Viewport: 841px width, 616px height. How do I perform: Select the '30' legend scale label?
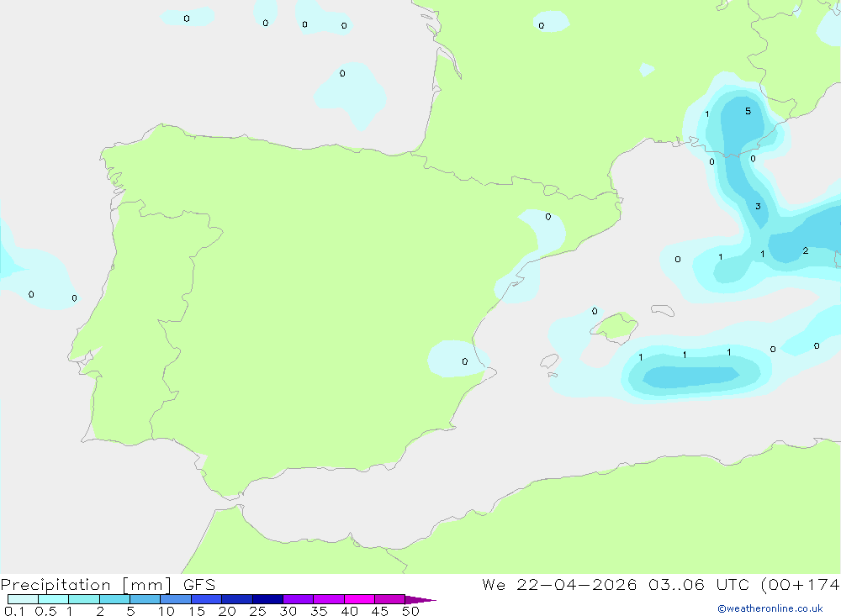(288, 611)
